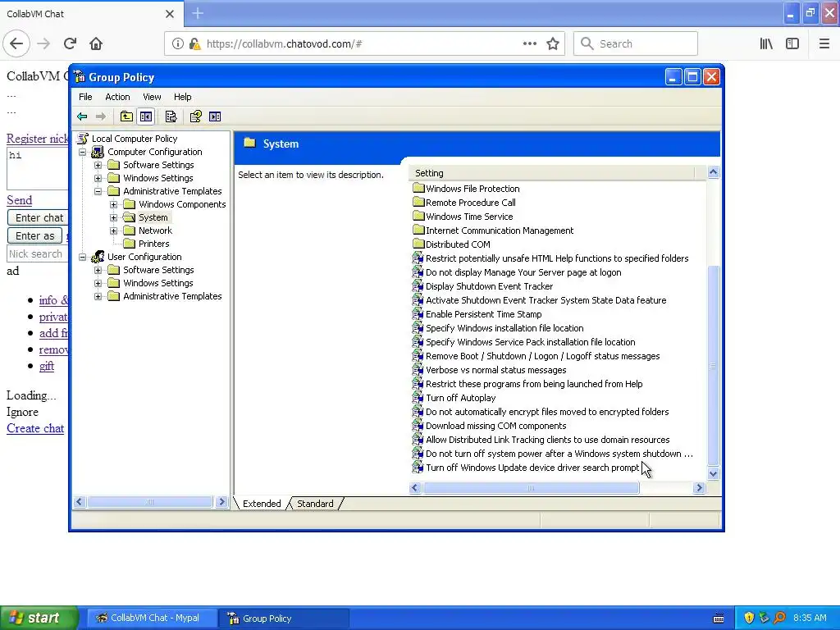Toggle Show/Hide Console Tree toolbar icon
Image resolution: width=840 pixels, height=630 pixels.
[146, 116]
